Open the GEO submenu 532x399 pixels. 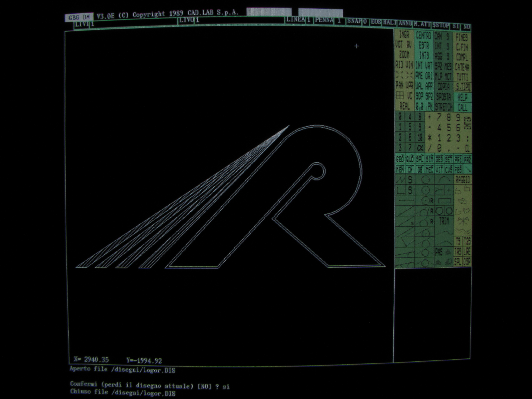(400, 159)
